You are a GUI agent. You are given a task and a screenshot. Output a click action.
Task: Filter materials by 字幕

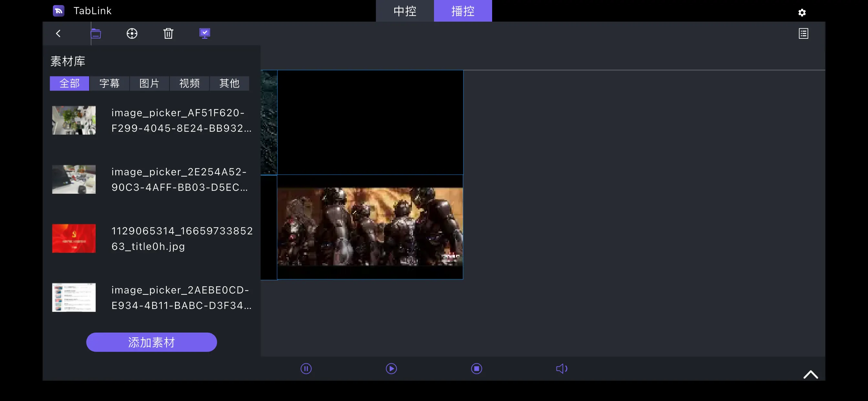109,83
